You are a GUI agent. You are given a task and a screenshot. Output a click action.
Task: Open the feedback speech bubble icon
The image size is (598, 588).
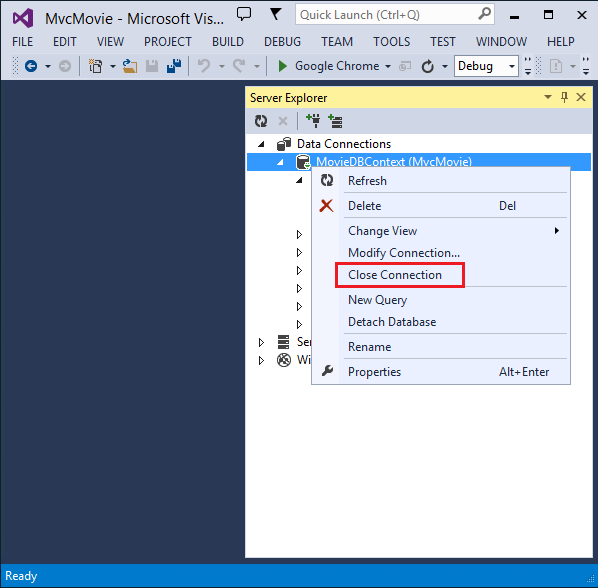244,14
